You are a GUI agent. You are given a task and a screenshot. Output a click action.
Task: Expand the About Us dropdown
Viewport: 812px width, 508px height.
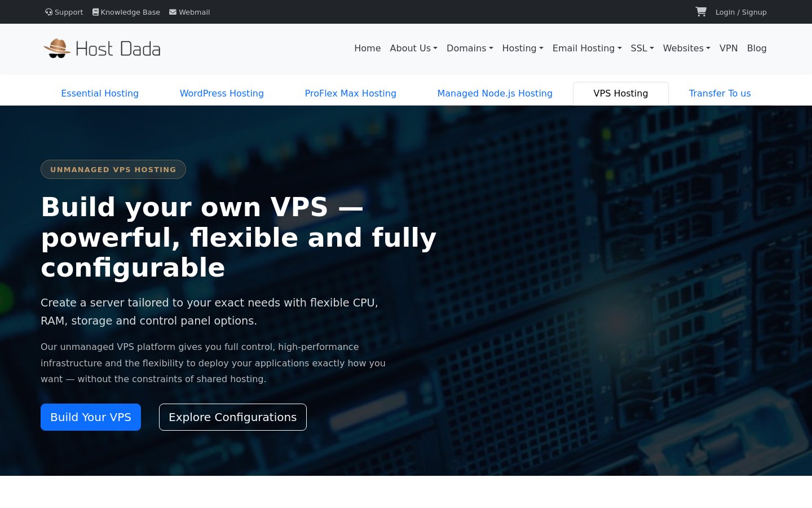coord(414,48)
